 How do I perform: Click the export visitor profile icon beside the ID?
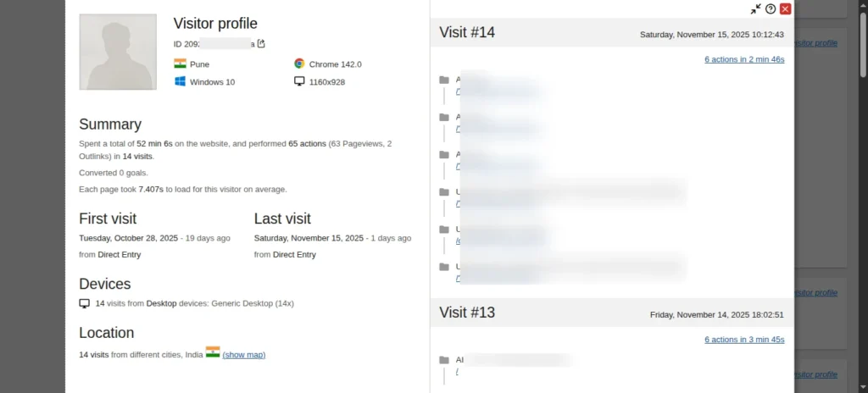261,44
